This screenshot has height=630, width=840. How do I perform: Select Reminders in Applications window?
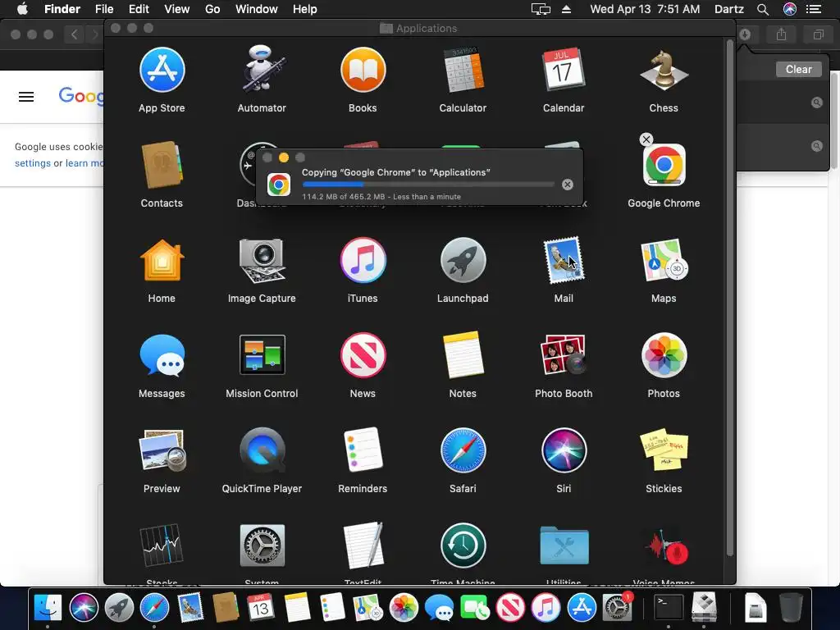[363, 450]
